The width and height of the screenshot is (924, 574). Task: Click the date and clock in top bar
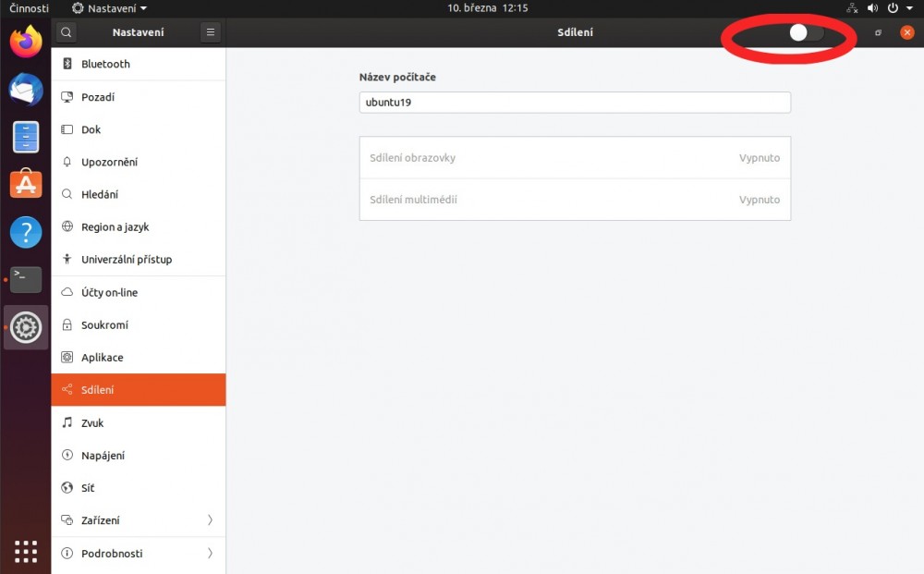pyautogui.click(x=488, y=8)
